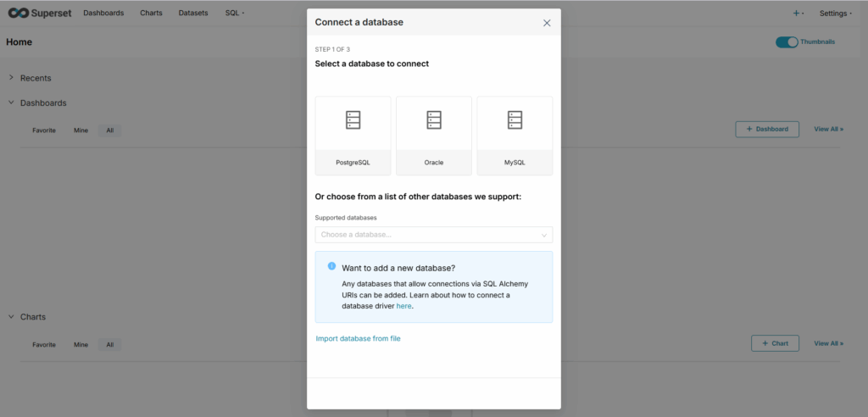Go to Datasets in the navbar
This screenshot has width=868, height=417.
click(x=193, y=14)
